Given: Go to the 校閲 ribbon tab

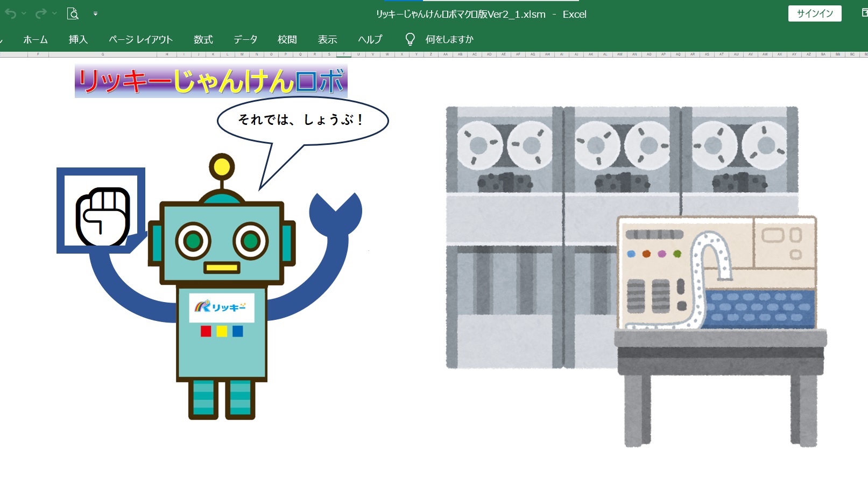Looking at the screenshot, I should click(287, 39).
